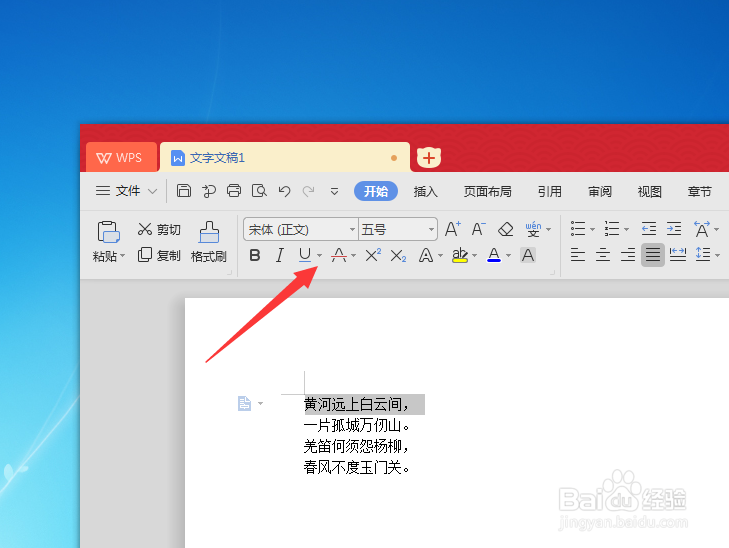Expand the 粘贴 paste options arrow
Screen dimensions: 729x548
[122, 256]
